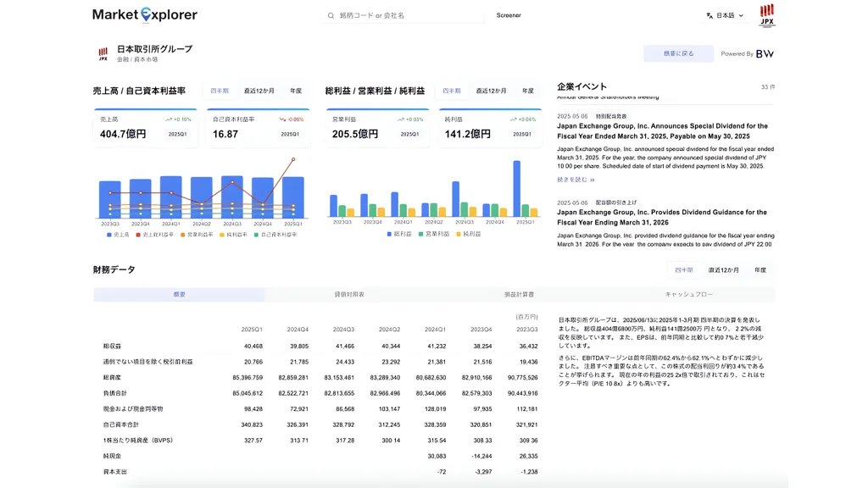This screenshot has height=488, width=868.
Task: Click the 総収益 row label
Action: (x=112, y=347)
